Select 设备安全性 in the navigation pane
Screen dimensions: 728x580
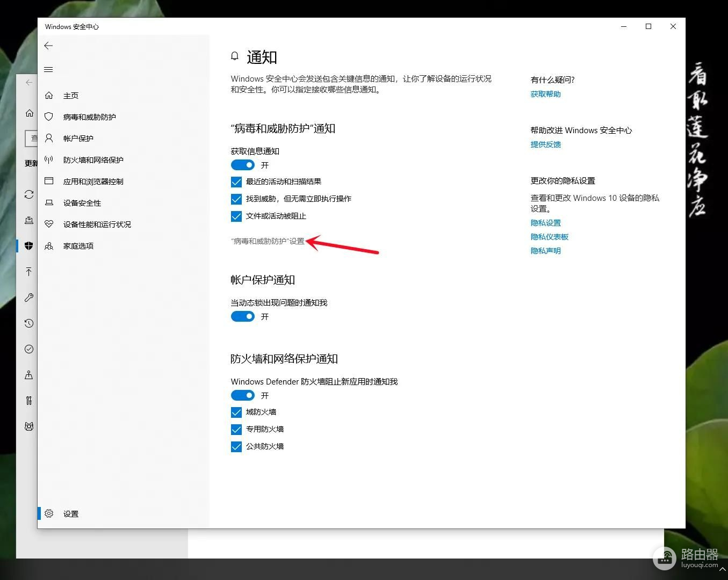pos(82,203)
